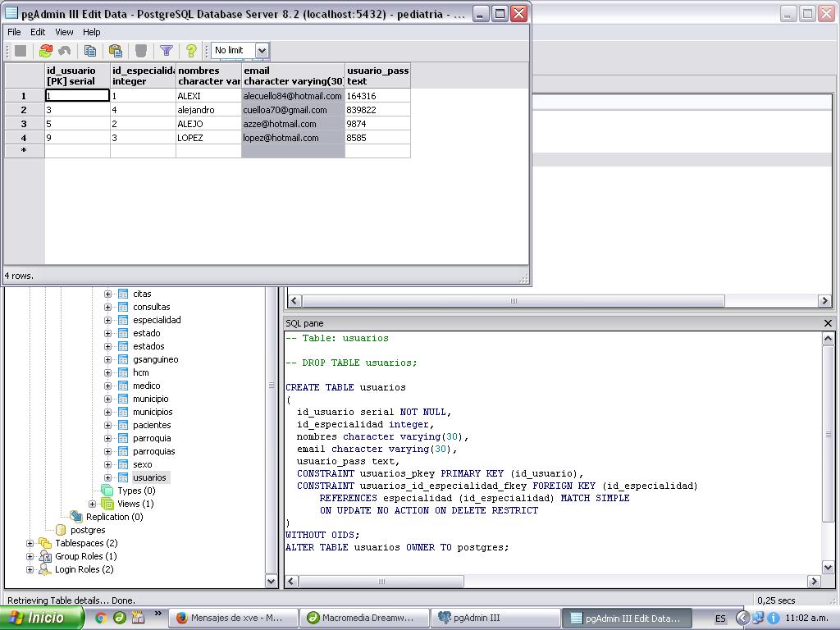840x630 pixels.
Task: Click the cell containing lopez@hotmail.com
Action: [x=293, y=138]
